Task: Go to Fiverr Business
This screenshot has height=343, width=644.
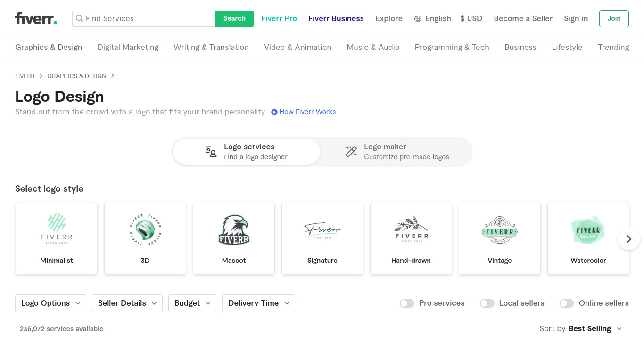Action: 336,19
